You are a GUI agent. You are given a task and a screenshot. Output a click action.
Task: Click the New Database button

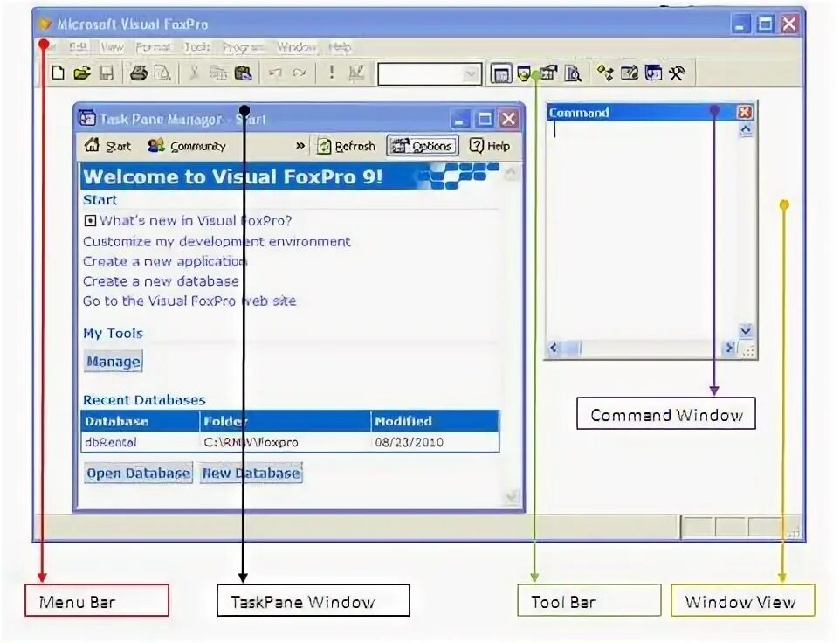click(251, 474)
